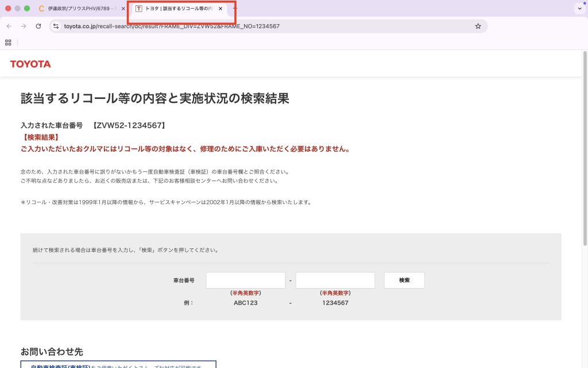Close the プリウスPHV/6789 tab

[123, 9]
